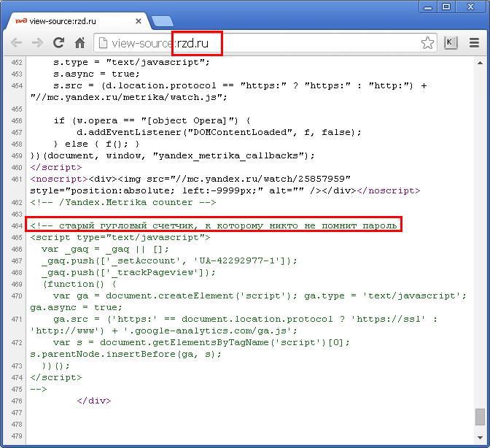The image size is (490, 448).
Task: Click the </script> tag on line 474
Action: point(56,378)
